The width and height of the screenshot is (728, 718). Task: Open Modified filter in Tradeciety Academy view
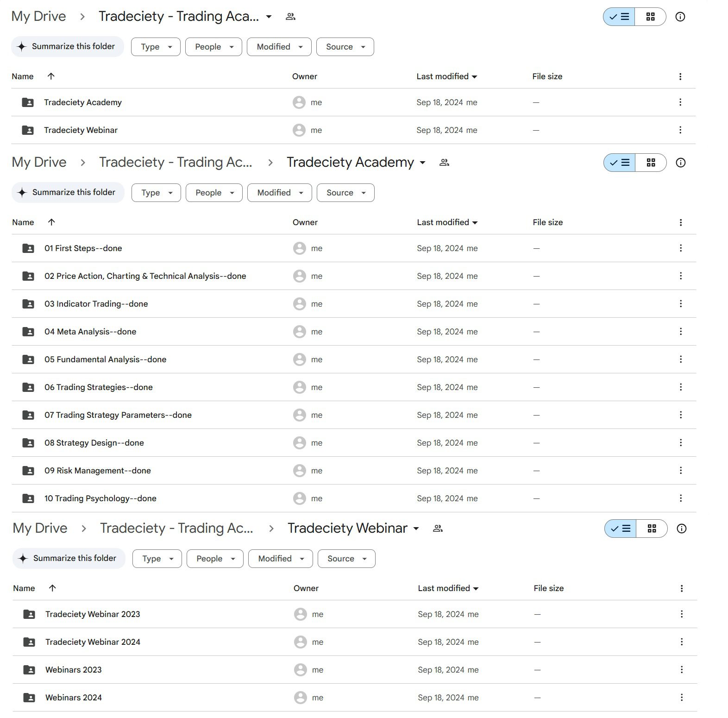tap(280, 193)
